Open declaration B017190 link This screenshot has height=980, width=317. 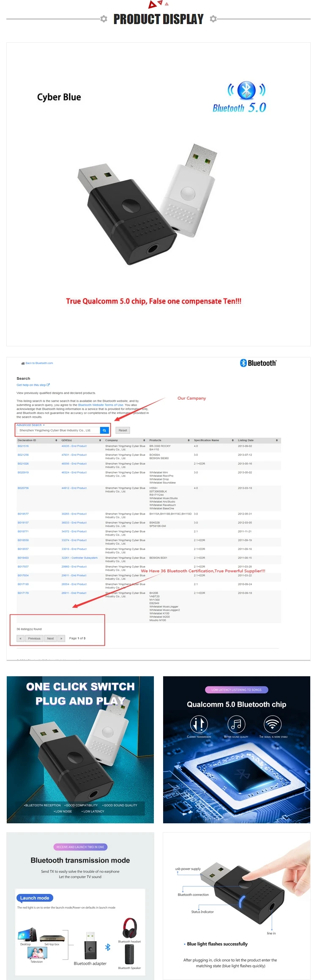tap(23, 584)
